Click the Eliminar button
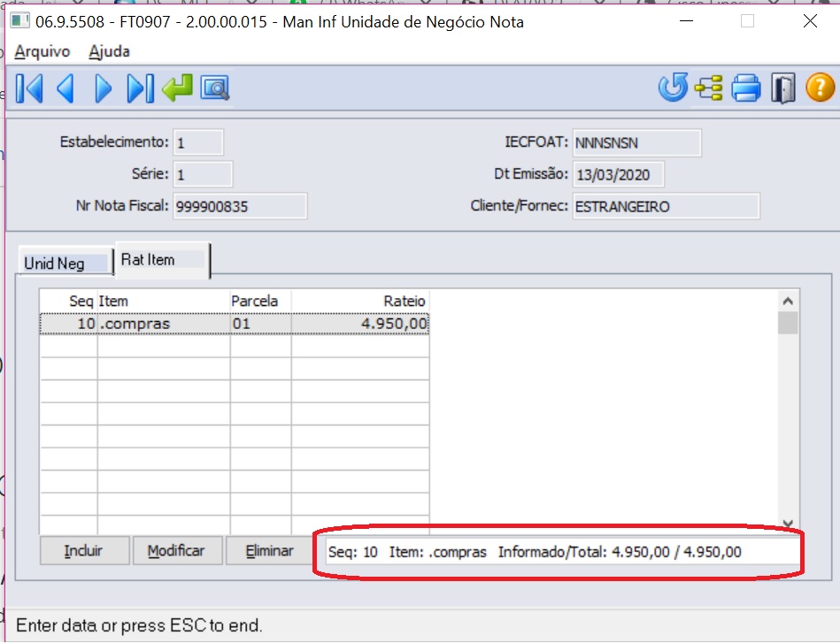The height and width of the screenshot is (643, 840). click(269, 550)
